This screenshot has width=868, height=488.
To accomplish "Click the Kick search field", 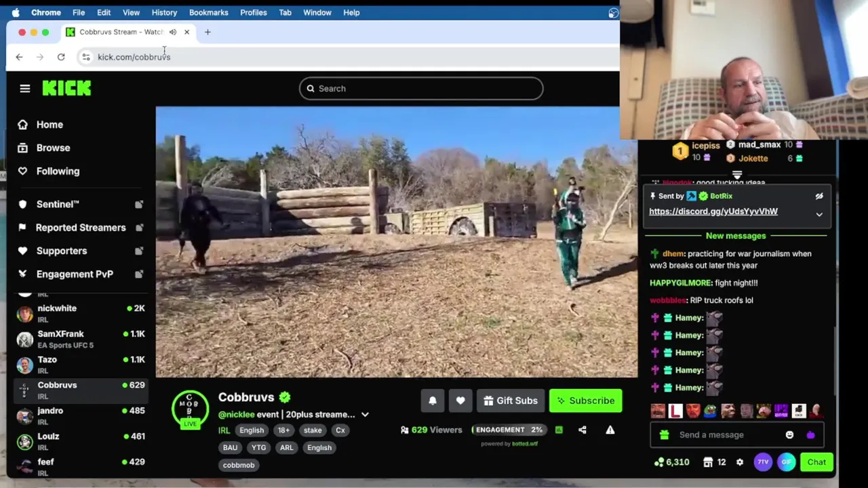I will tap(421, 89).
